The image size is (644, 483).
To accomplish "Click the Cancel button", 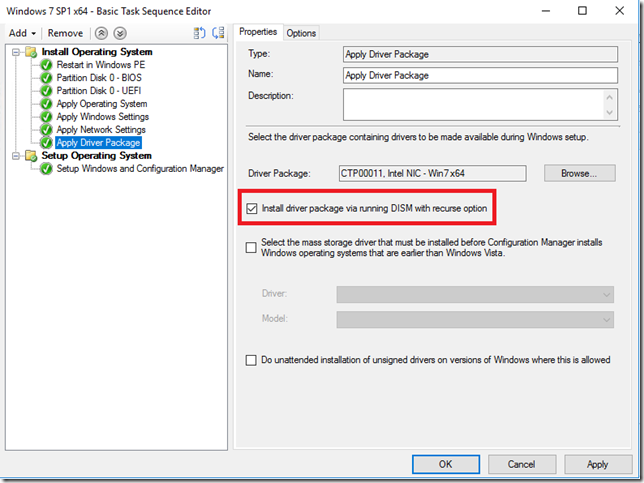I will click(x=522, y=465).
